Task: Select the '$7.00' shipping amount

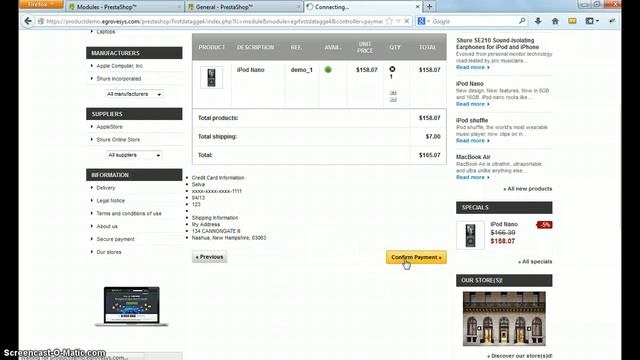Action: pos(433,137)
